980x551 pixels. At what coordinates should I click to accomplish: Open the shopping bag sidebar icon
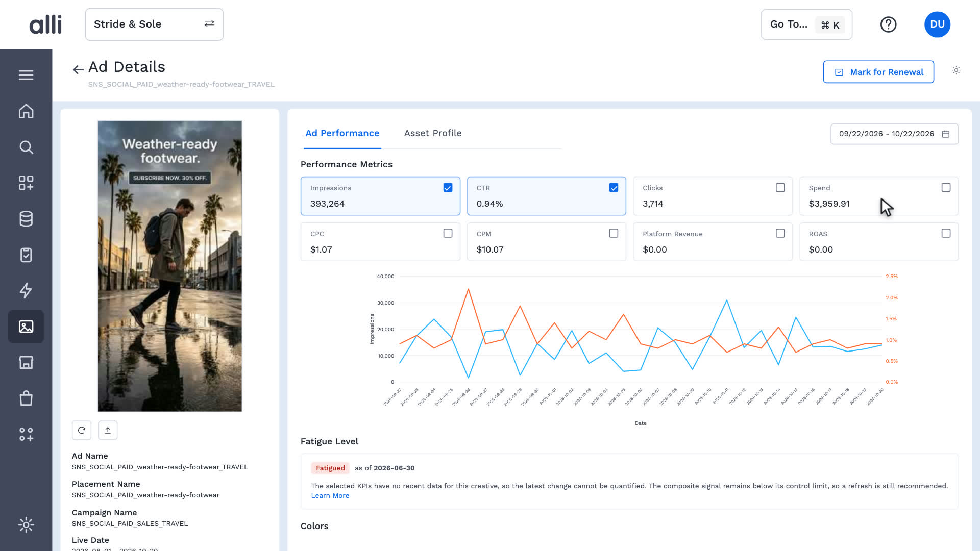pos(26,398)
